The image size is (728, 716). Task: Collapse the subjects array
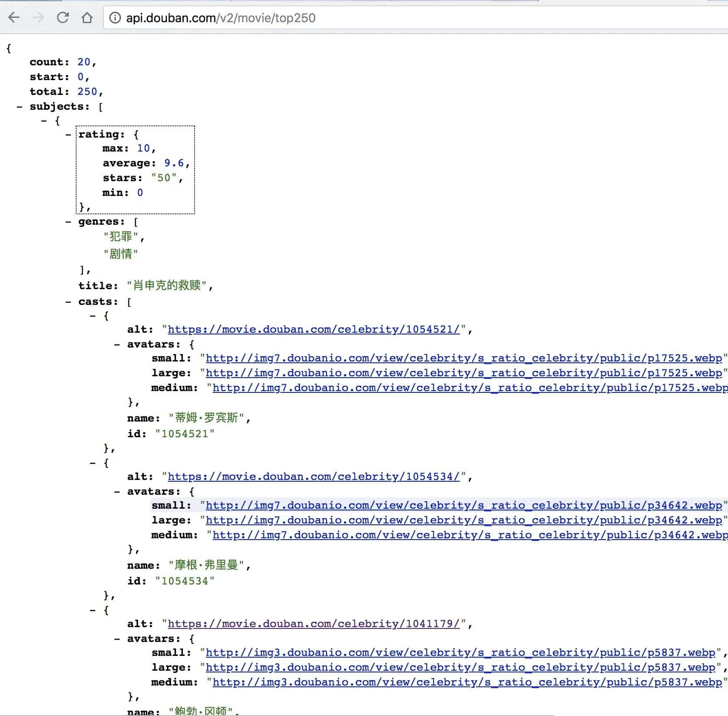point(19,107)
